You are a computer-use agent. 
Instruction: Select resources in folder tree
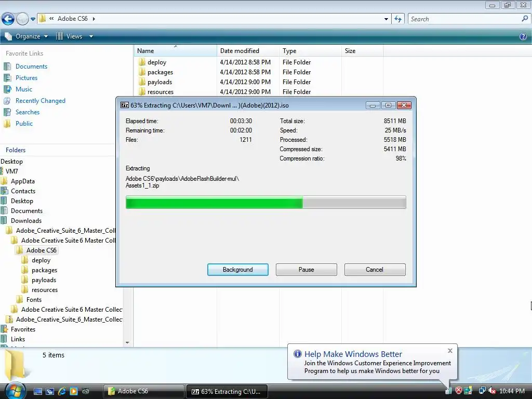[x=45, y=290]
